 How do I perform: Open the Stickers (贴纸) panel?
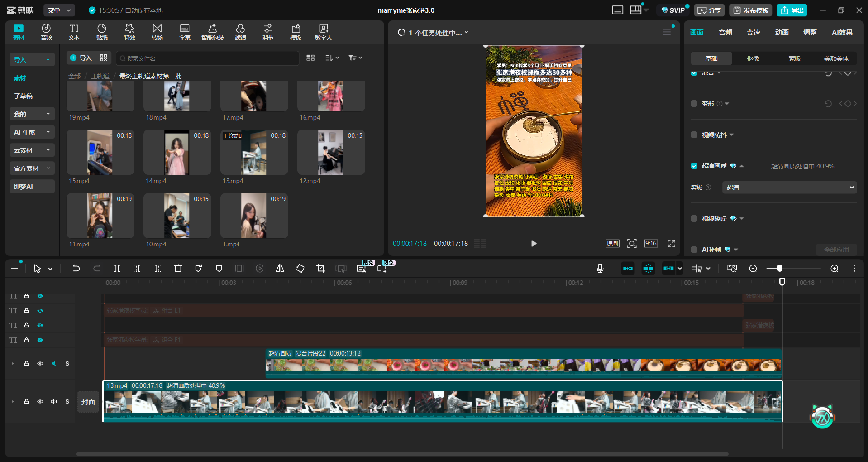[x=102, y=32]
